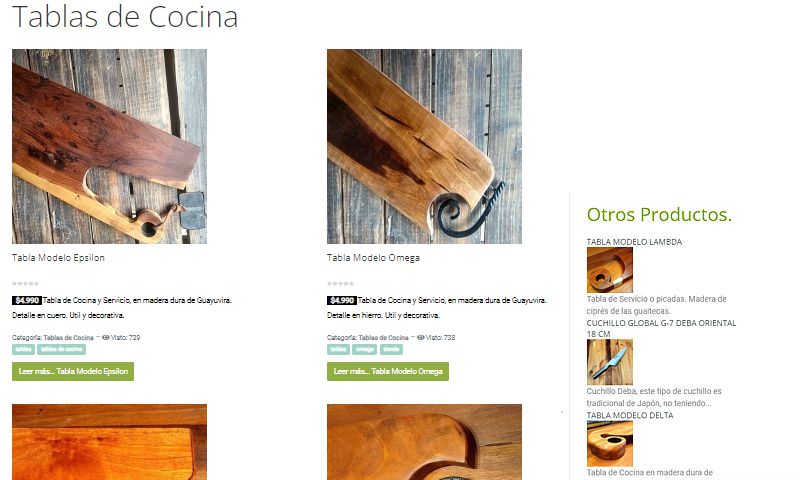Click the Leer más... Tabla Modelo Epsilon button

[73, 371]
